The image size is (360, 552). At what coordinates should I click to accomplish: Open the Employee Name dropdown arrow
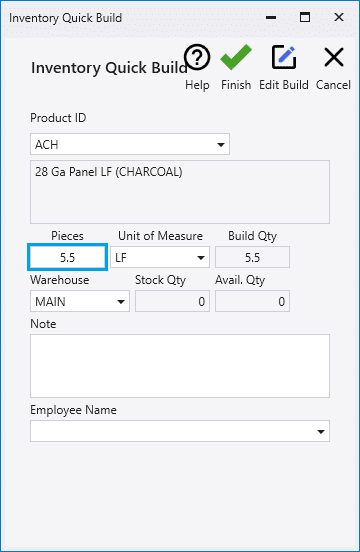(x=321, y=431)
